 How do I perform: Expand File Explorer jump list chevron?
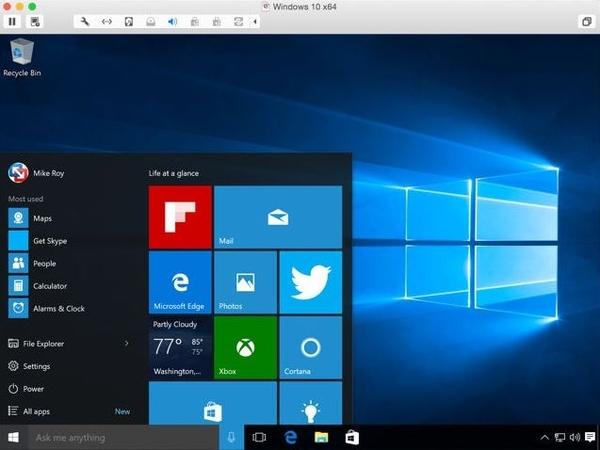(x=126, y=343)
